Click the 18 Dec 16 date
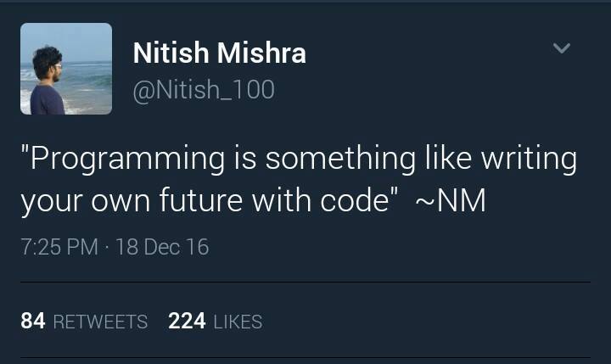 [x=162, y=247]
